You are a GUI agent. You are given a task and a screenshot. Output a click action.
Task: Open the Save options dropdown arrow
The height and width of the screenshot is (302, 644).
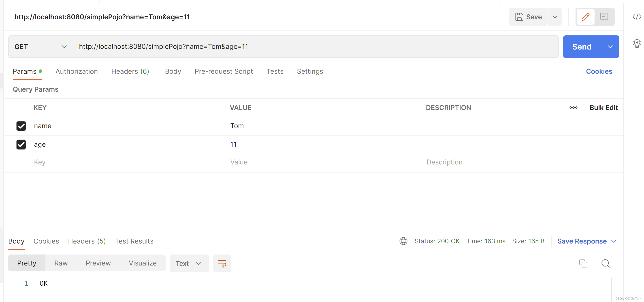[x=555, y=17]
